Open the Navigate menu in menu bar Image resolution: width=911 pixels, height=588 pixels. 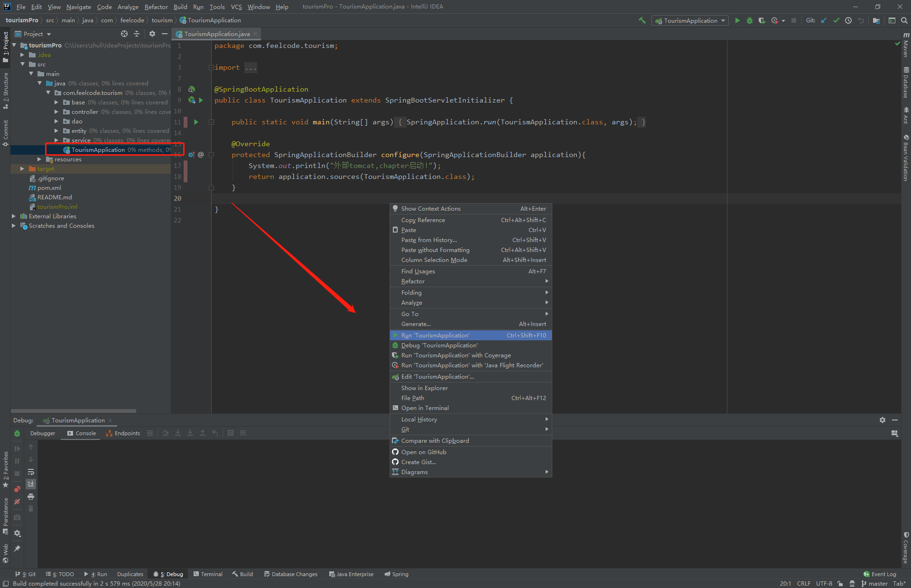tap(78, 7)
